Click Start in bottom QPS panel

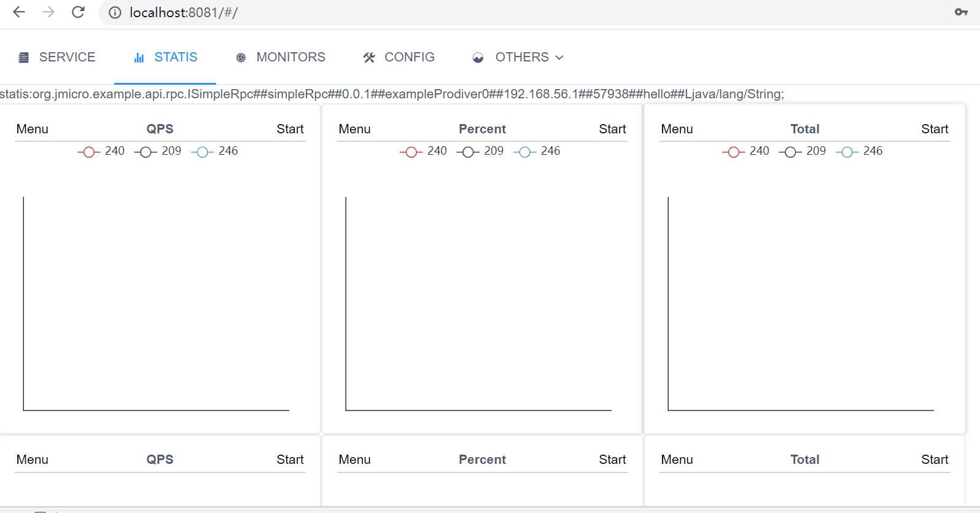(x=290, y=460)
